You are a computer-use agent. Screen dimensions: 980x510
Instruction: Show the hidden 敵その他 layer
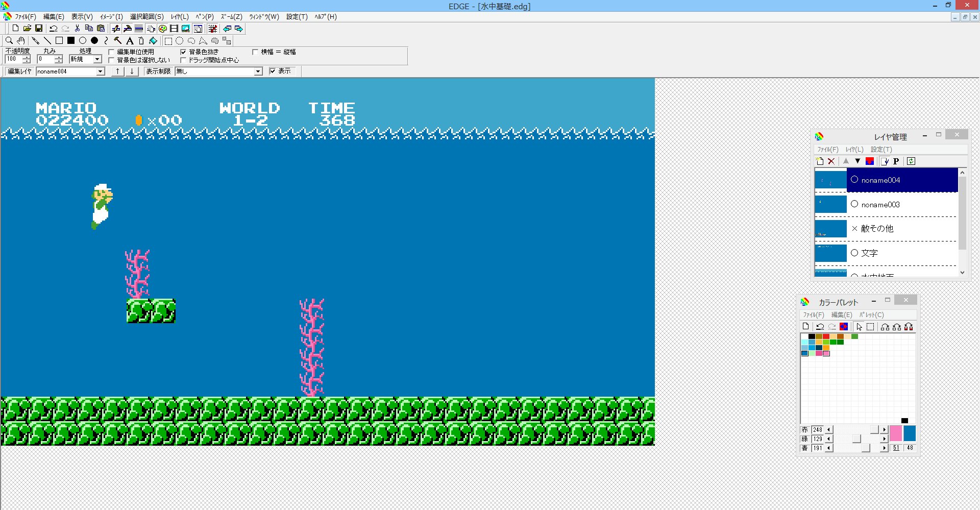pyautogui.click(x=854, y=229)
